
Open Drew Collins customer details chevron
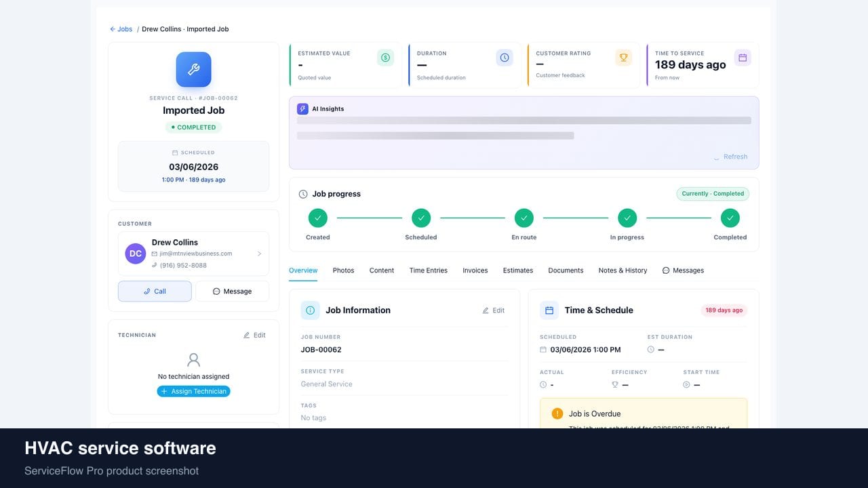pyautogui.click(x=259, y=253)
